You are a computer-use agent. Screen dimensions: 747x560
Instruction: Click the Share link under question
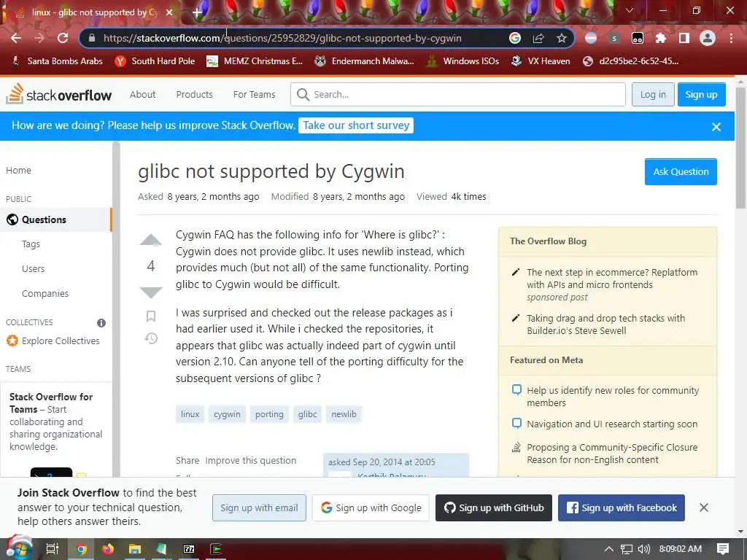point(187,461)
